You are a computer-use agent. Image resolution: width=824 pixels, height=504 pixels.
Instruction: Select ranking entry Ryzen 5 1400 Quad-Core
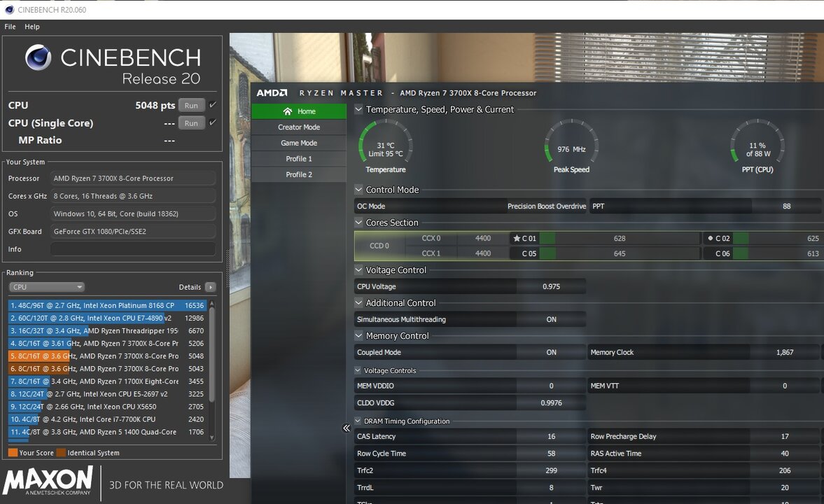click(x=108, y=432)
